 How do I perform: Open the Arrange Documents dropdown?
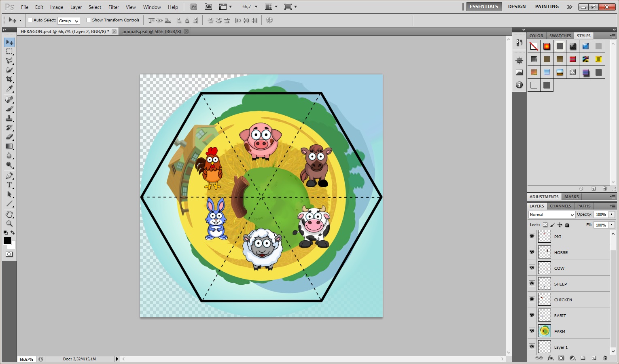271,7
